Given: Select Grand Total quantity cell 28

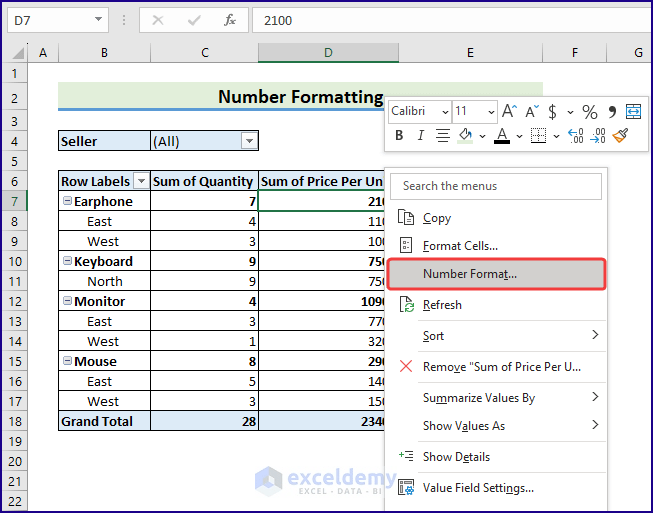Looking at the screenshot, I should pos(204,421).
